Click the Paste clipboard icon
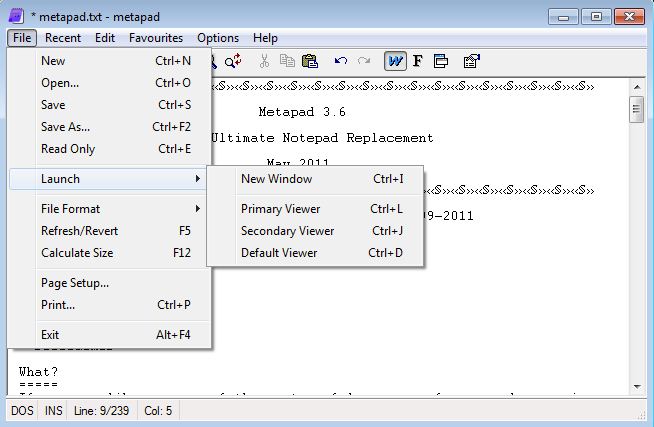The height and width of the screenshot is (427, 654). click(x=310, y=61)
